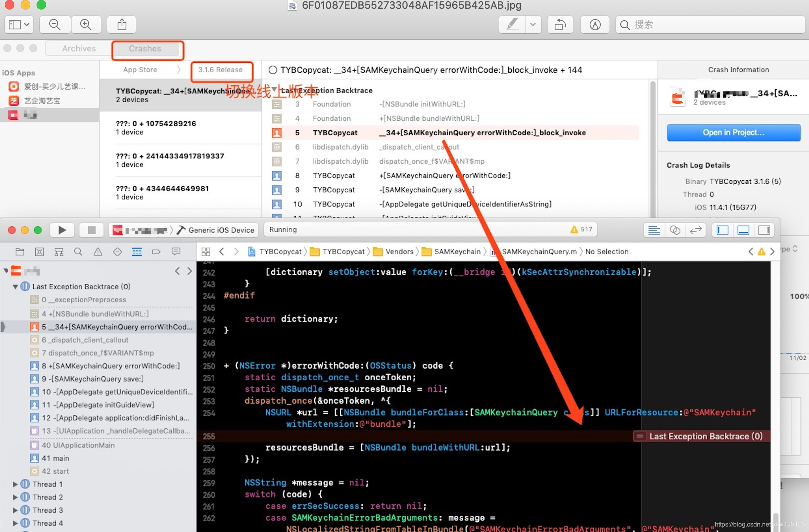Jump to next issue arrow in editor
Image resolution: width=809 pixels, height=532 pixels.
[772, 252]
